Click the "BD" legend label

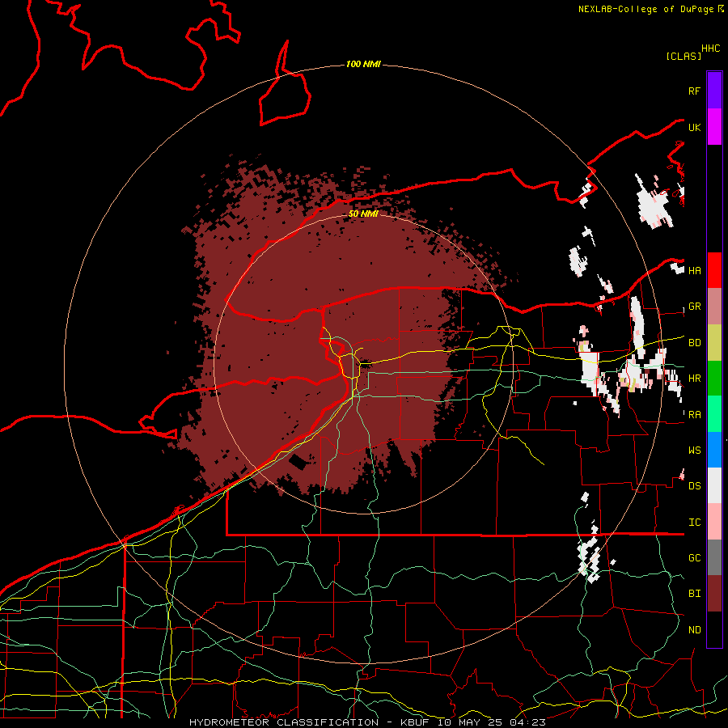pos(694,343)
